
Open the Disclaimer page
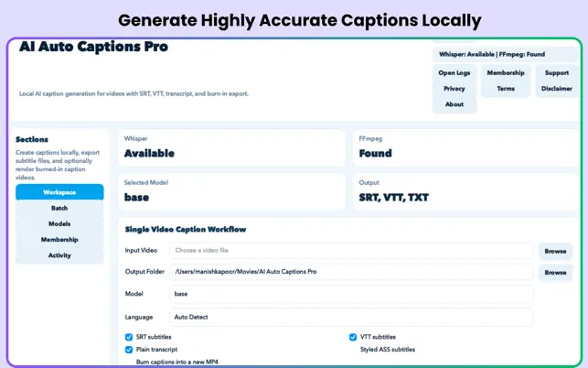point(557,89)
